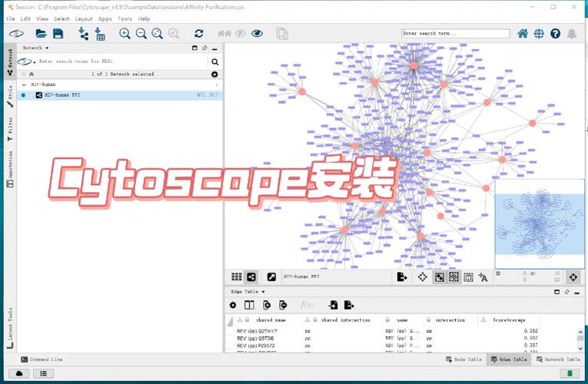Screen dimensions: 588x384
Task: Open the App Store globe icon
Action: (x=539, y=34)
